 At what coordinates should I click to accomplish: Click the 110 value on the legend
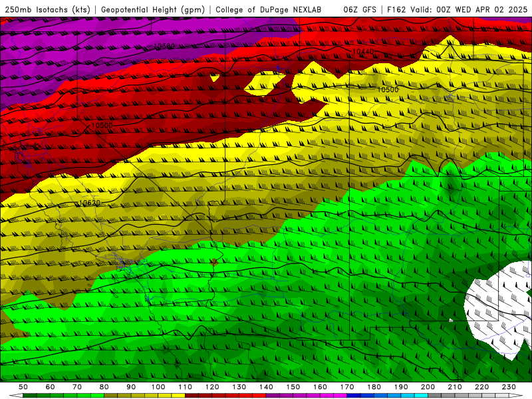click(x=186, y=387)
